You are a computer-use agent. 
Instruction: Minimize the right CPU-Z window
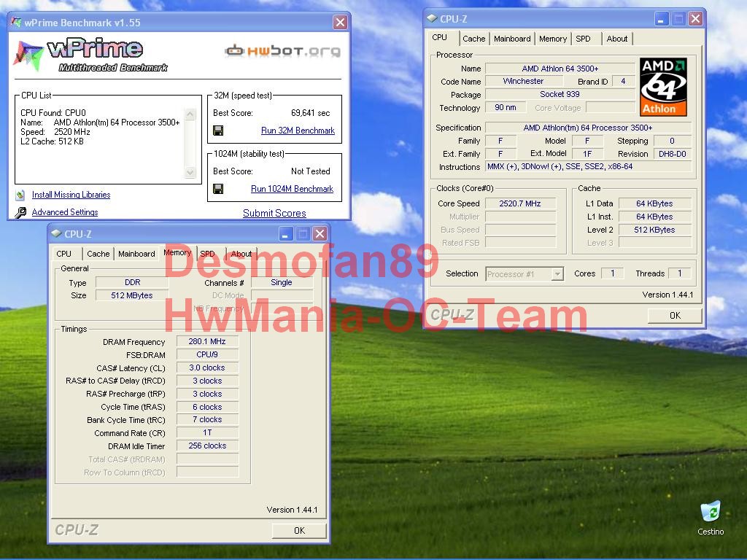660,19
